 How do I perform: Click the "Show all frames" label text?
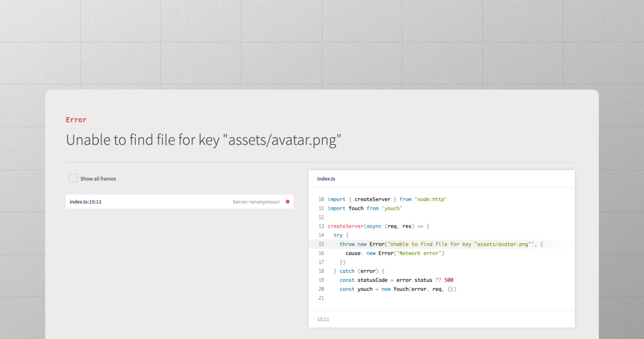(x=98, y=179)
